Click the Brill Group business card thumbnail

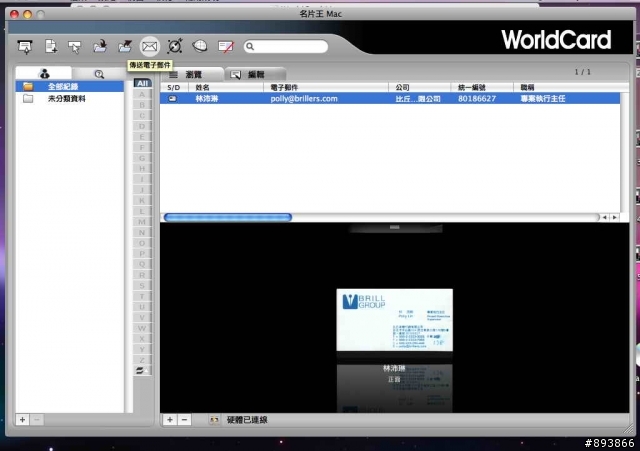(394, 320)
